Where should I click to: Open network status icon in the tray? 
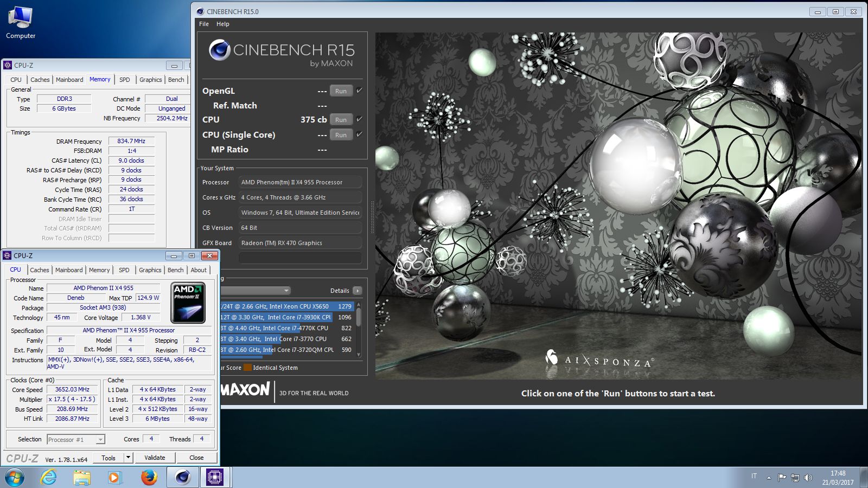tap(795, 478)
